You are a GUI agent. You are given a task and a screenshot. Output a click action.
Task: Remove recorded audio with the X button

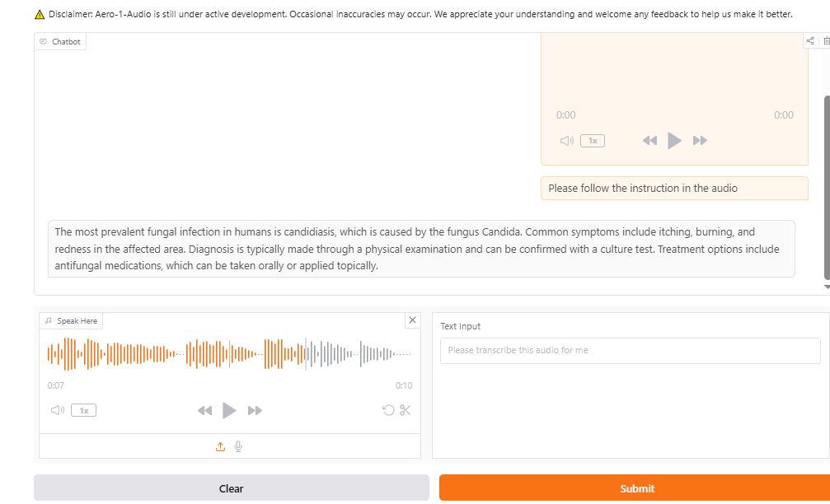(x=413, y=320)
